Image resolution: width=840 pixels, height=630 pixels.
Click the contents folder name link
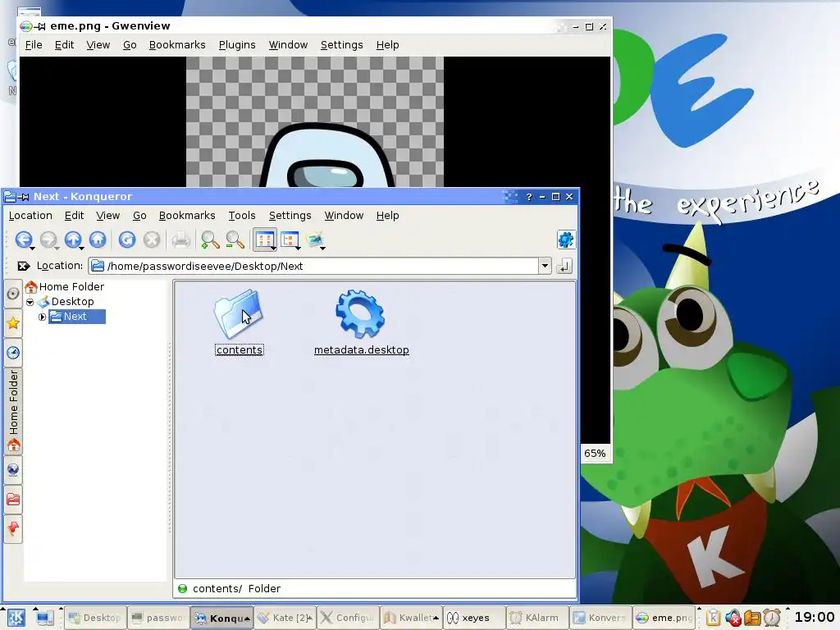[x=239, y=349]
